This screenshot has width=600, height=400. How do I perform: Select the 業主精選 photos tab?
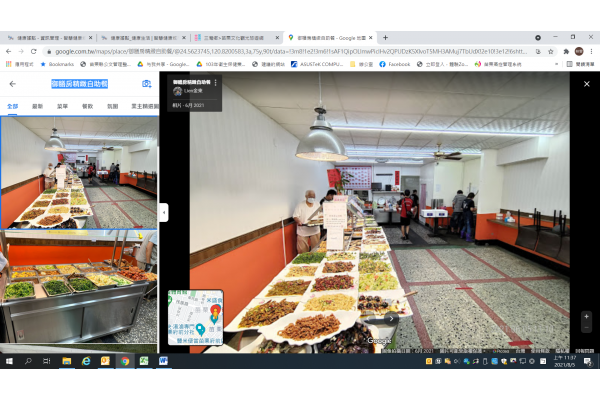tap(145, 106)
